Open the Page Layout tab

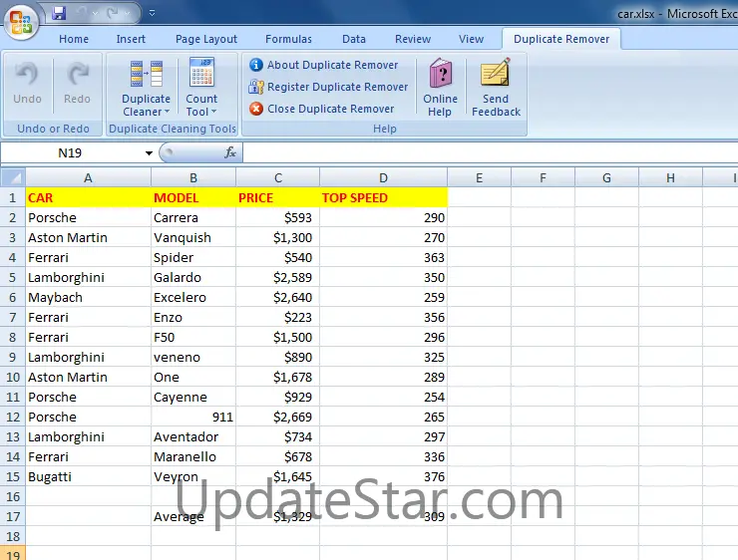206,39
